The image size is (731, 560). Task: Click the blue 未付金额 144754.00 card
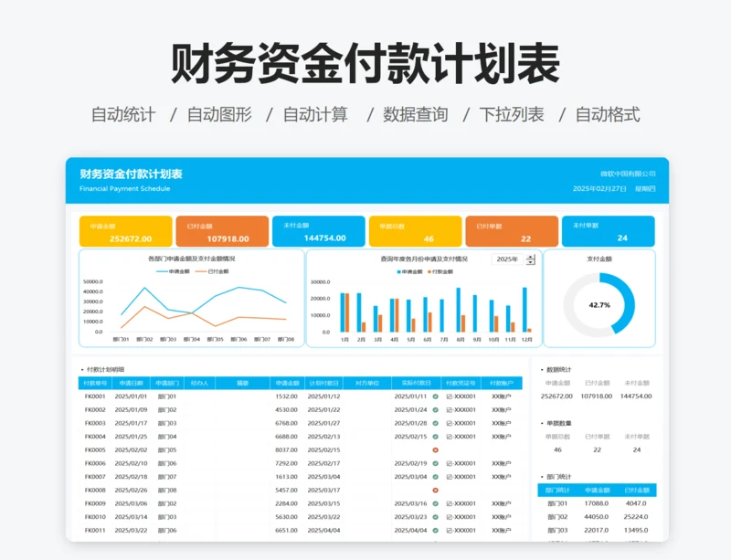pyautogui.click(x=319, y=231)
